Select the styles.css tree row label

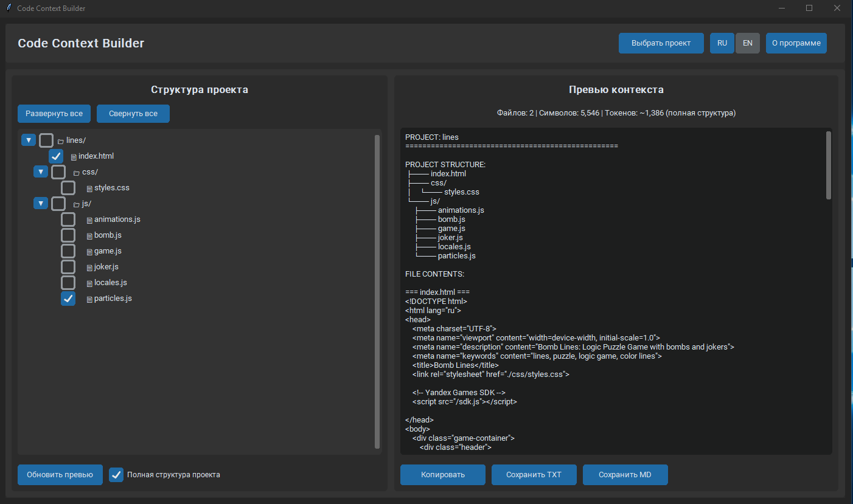[112, 188]
